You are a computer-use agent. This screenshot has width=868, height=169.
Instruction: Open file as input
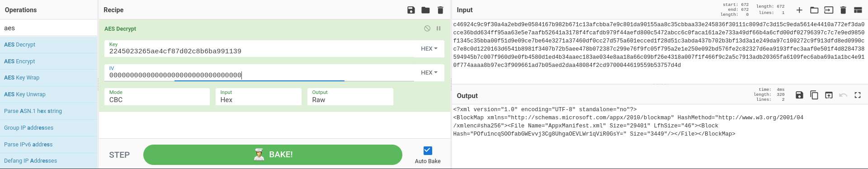coord(829,10)
